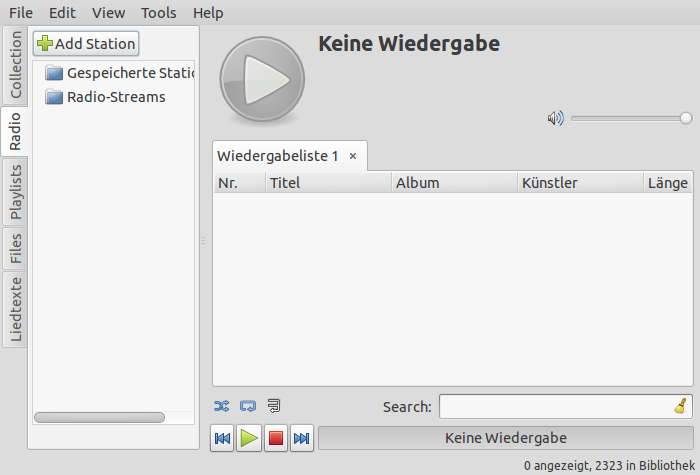Mute audio via the speaker icon
700x475 pixels.
pos(555,118)
